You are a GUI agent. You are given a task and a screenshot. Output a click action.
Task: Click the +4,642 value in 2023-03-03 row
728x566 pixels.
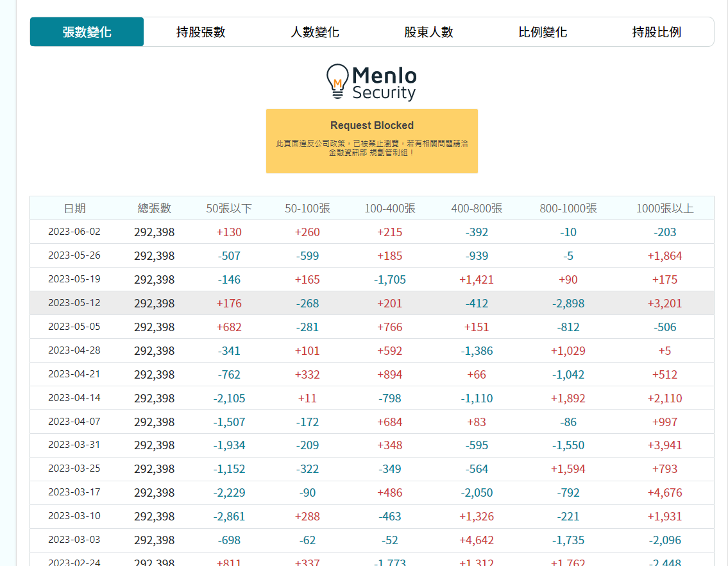[x=477, y=540]
